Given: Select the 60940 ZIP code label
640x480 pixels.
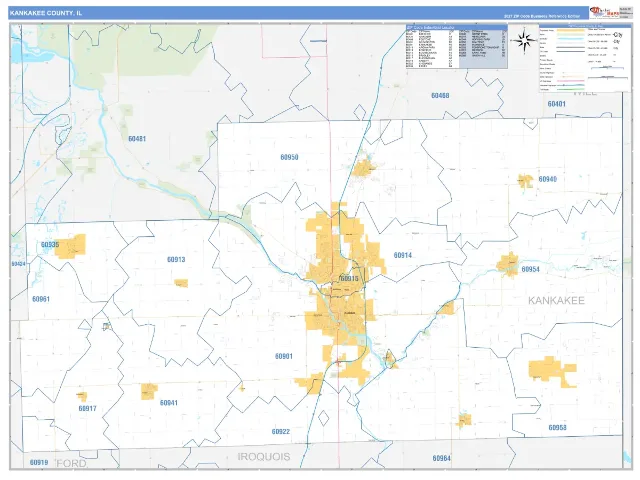Looking at the screenshot, I should [x=547, y=179].
